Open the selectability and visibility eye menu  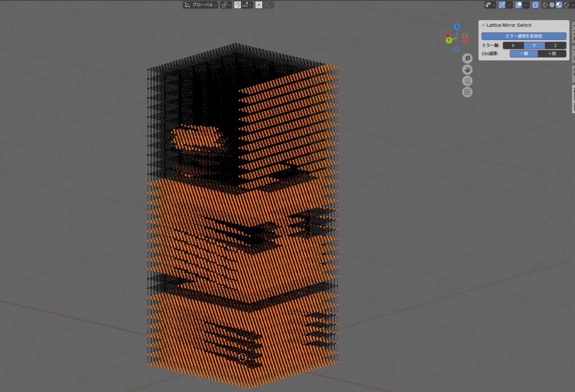(490, 4)
